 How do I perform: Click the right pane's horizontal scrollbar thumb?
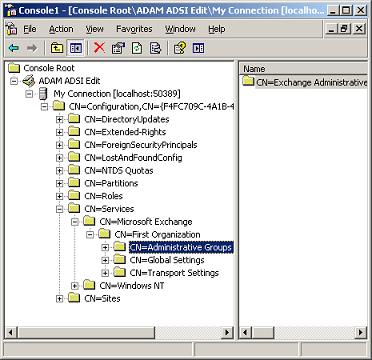262,332
